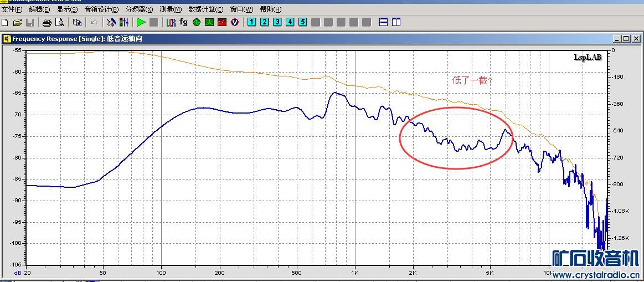The height and width of the screenshot is (282, 644).
Task: Print the chart with the printer icon
Action: coord(47,22)
